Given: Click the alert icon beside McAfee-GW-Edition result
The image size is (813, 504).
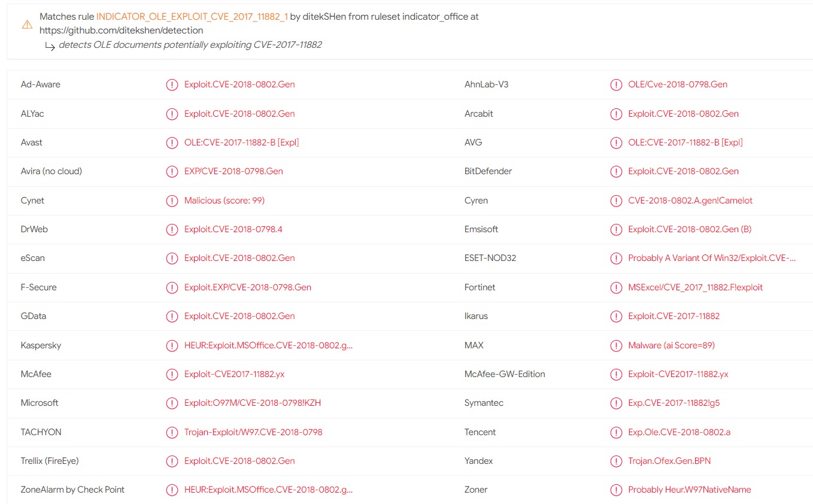Looking at the screenshot, I should point(616,375).
